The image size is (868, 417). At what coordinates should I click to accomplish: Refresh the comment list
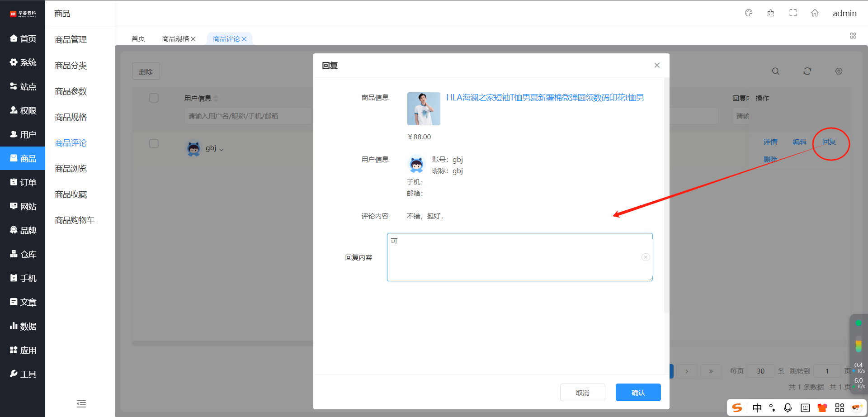[x=807, y=71]
